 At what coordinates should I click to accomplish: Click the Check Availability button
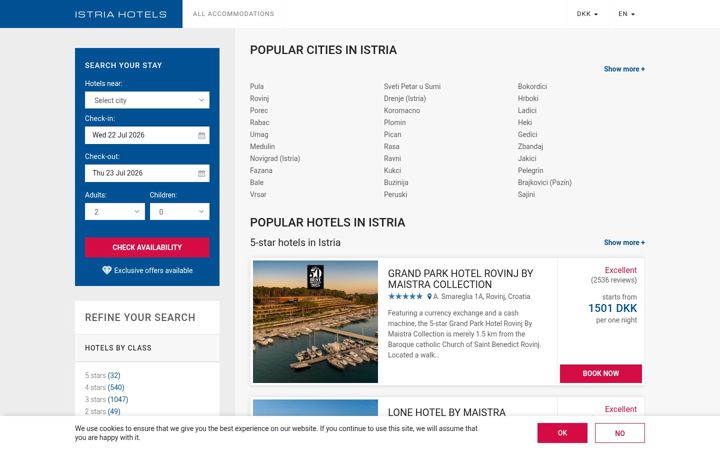point(147,248)
